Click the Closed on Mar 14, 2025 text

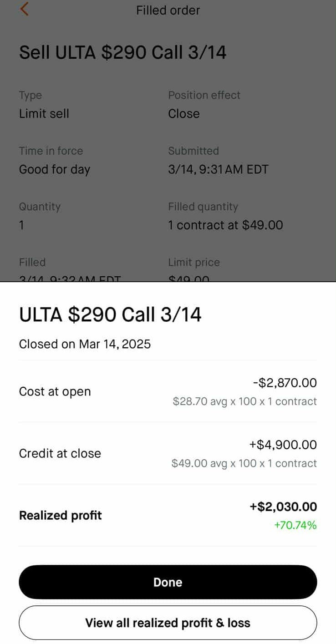click(85, 344)
